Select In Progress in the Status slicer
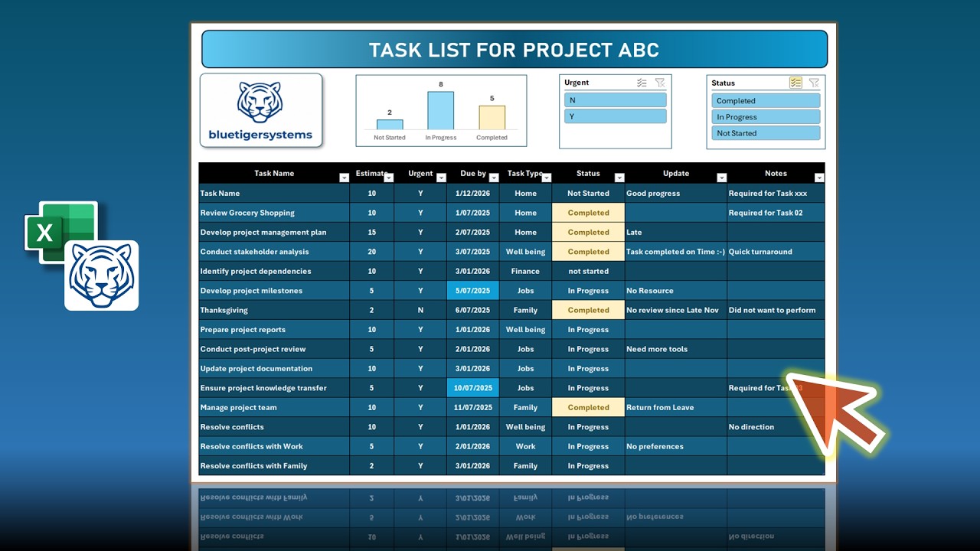 (x=766, y=117)
